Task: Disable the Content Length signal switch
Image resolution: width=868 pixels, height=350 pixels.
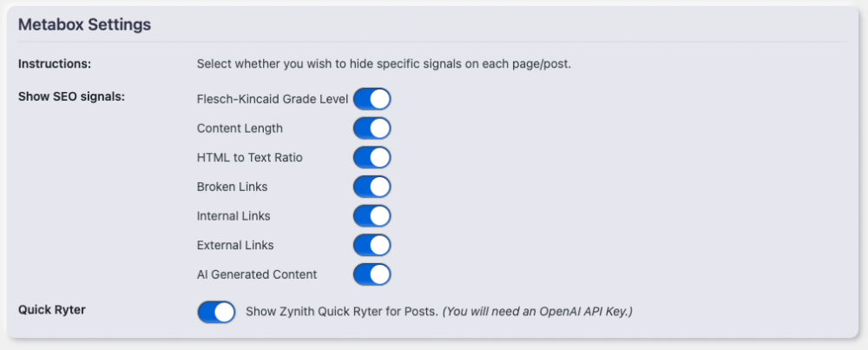Action: click(x=372, y=129)
